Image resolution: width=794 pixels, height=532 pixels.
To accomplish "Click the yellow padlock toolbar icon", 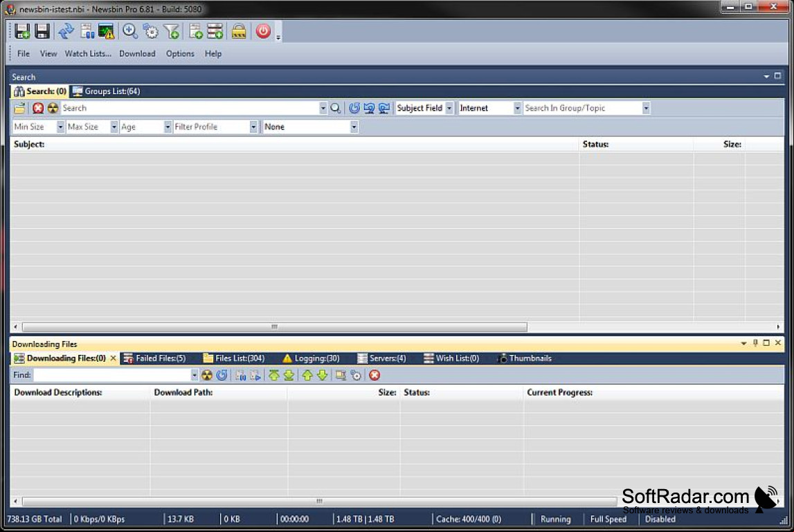I will pos(239,31).
